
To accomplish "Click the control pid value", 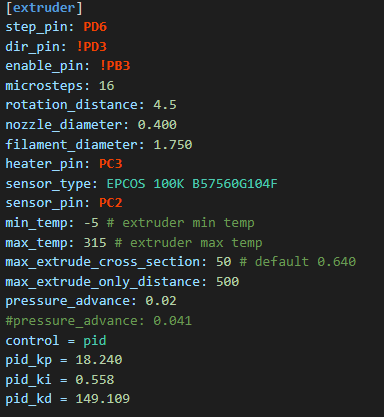I will pyautogui.click(x=95, y=341).
